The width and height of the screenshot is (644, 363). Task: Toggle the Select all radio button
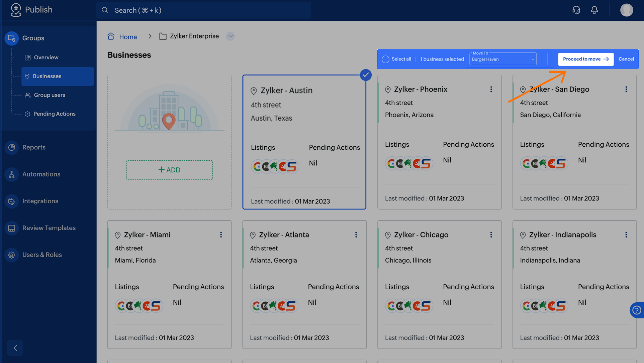click(385, 59)
